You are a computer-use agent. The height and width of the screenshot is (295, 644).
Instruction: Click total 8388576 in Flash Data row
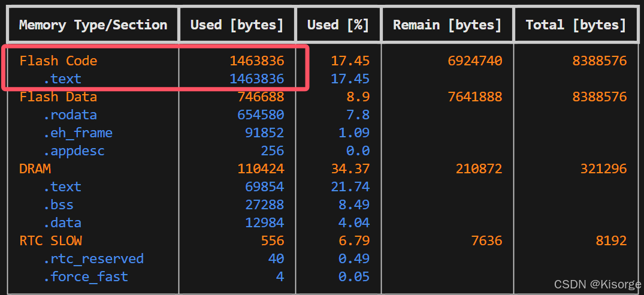(600, 97)
